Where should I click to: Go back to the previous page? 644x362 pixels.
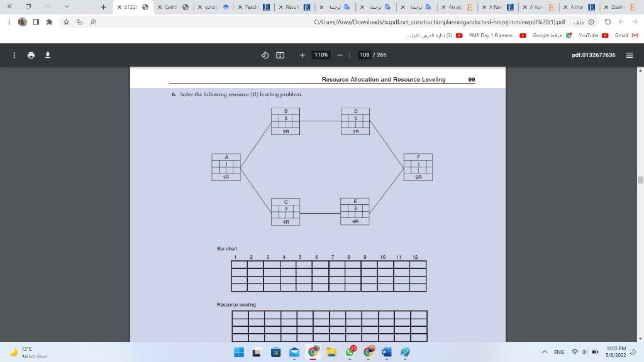621,22
